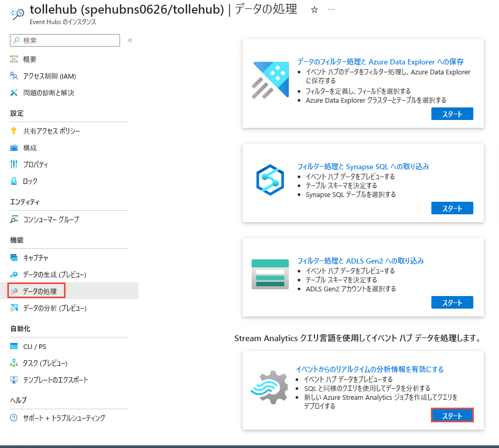Viewport: 499px width, 448px height.
Task: Click the サポート + トラブルシューティング help icon
Action: coord(14,418)
